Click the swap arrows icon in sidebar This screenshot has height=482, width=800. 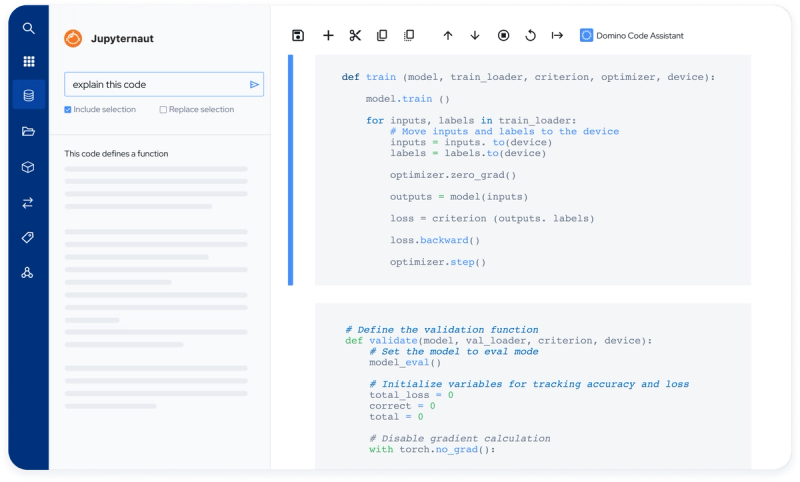[x=28, y=203]
